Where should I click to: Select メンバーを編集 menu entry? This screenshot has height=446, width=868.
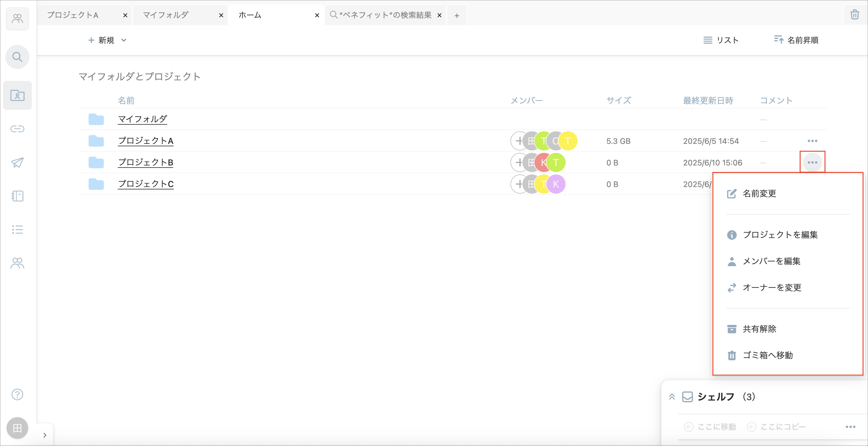(x=771, y=261)
